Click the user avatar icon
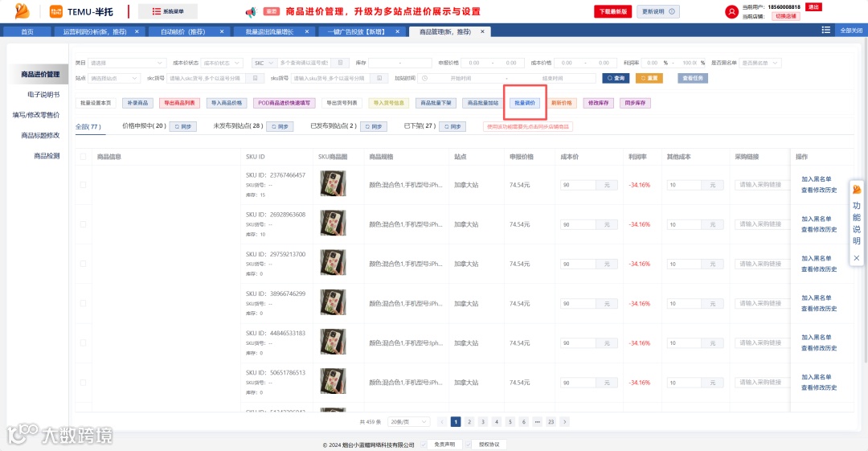This screenshot has height=451, width=868. pos(731,11)
